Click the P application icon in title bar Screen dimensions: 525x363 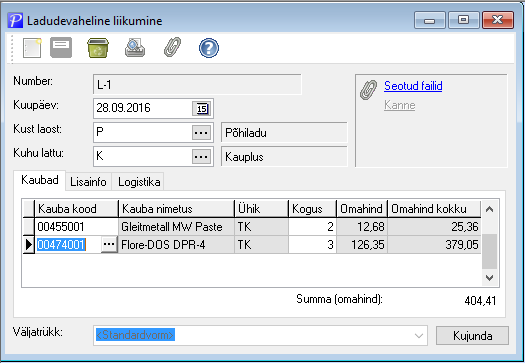(15, 21)
